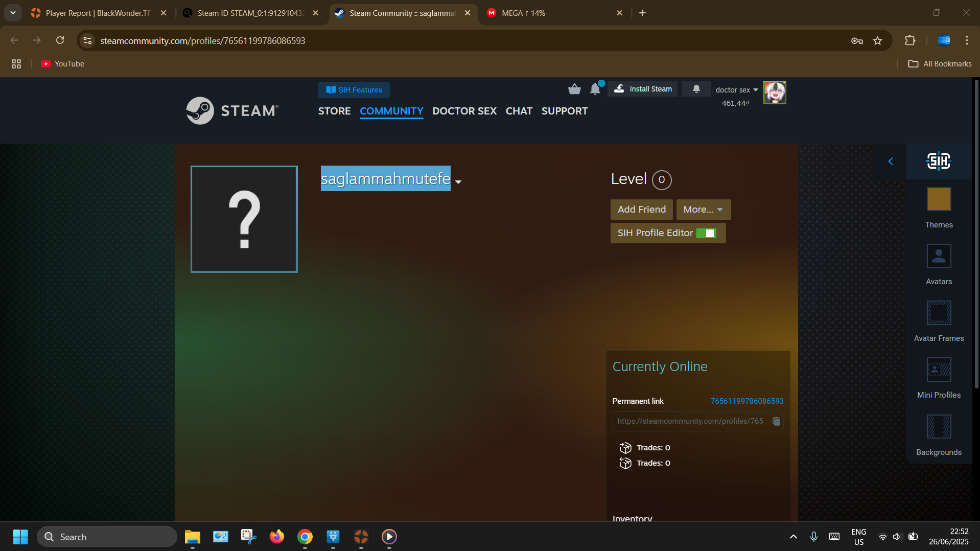
Task: Open the SUPPORT menu
Action: (565, 111)
